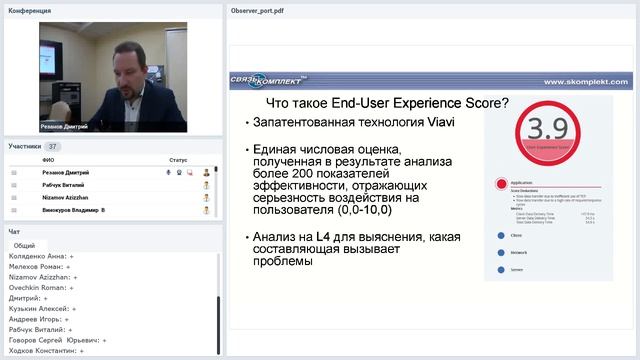Screen dimensions: 640x360
Task: Click the ФИО column header
Action: pyautogui.click(x=48, y=160)
